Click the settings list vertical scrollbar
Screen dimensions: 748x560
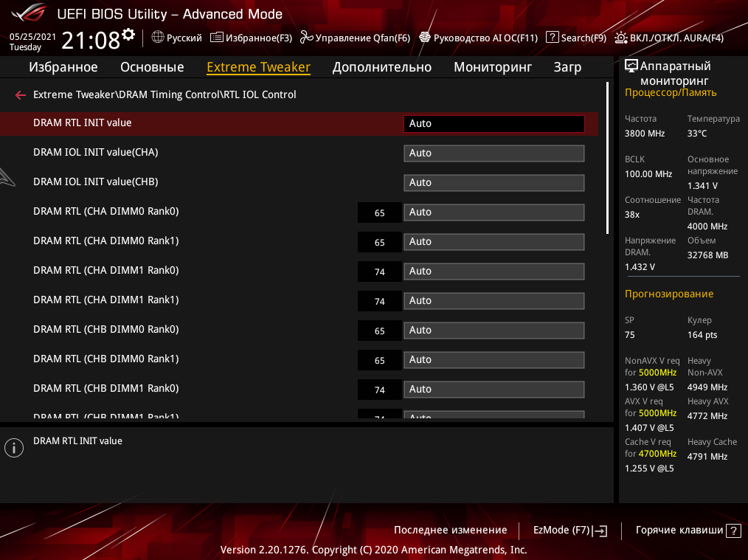click(607, 158)
